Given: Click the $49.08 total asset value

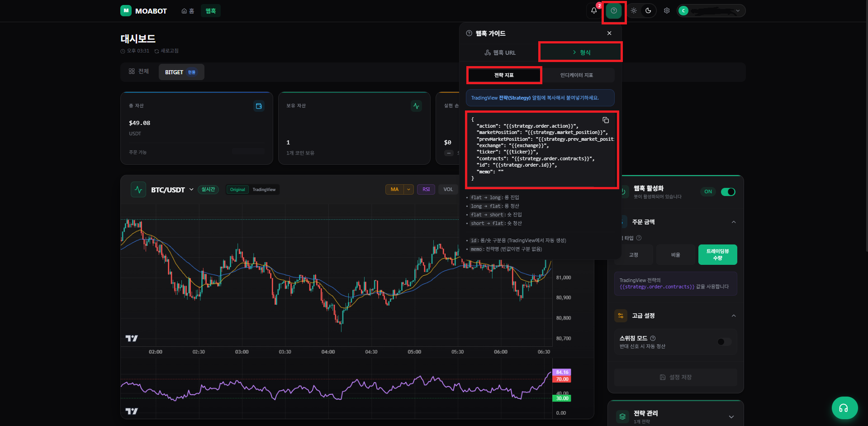Looking at the screenshot, I should (139, 123).
